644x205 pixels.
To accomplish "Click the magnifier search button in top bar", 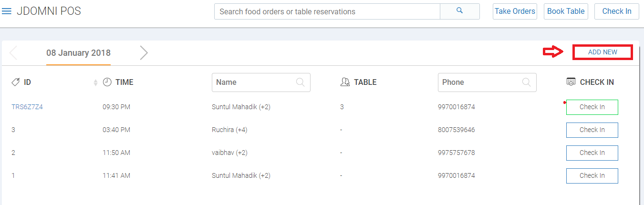I will tap(460, 11).
